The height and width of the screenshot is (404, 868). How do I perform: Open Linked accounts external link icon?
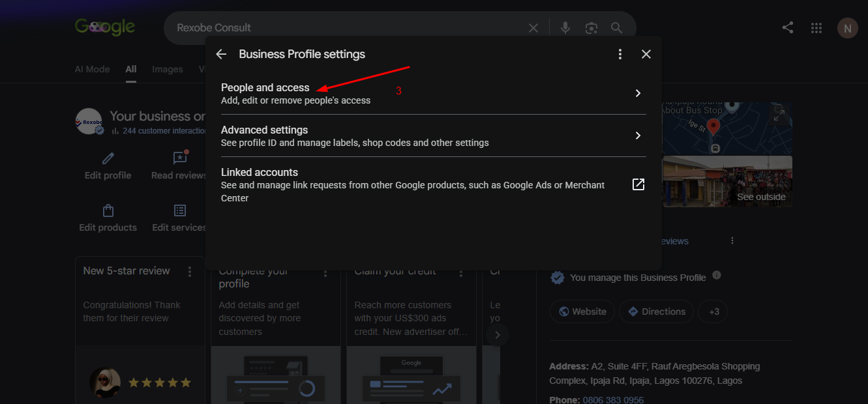click(x=638, y=184)
